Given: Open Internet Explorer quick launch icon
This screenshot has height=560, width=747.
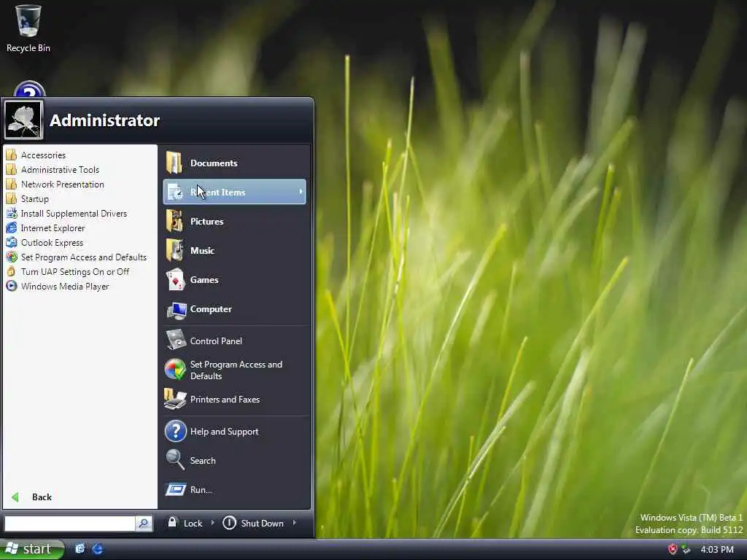Looking at the screenshot, I should tap(97, 548).
